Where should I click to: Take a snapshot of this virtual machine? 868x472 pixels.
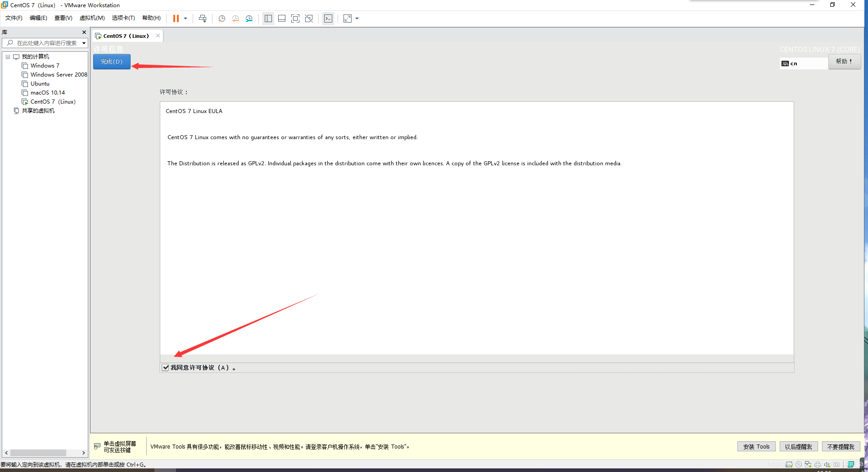[x=222, y=18]
